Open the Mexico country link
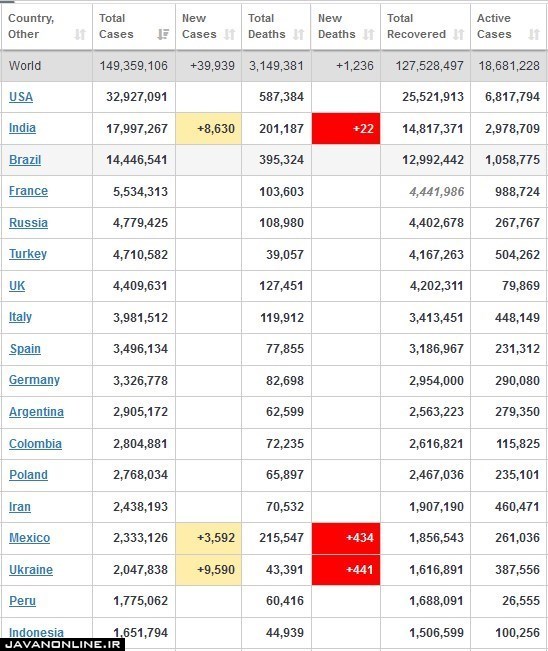This screenshot has height=651, width=548. 29,538
